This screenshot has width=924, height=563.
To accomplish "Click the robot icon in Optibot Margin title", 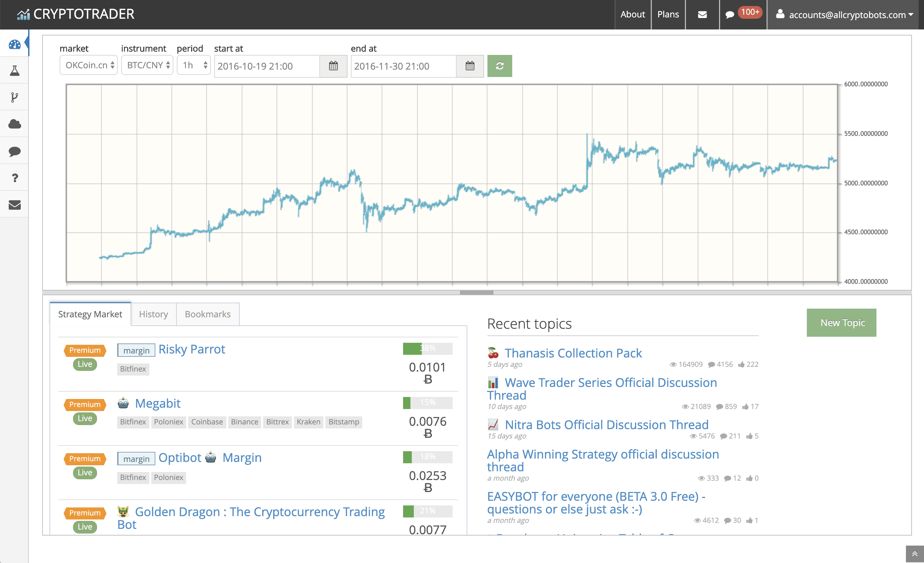I will click(x=211, y=457).
